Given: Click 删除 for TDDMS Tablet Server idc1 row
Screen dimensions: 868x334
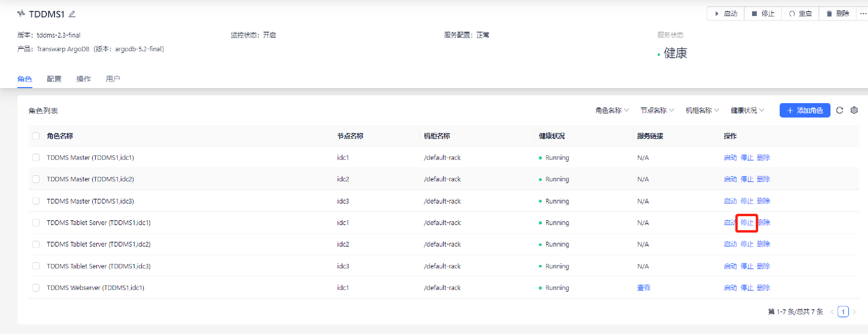Looking at the screenshot, I should coord(764,223).
